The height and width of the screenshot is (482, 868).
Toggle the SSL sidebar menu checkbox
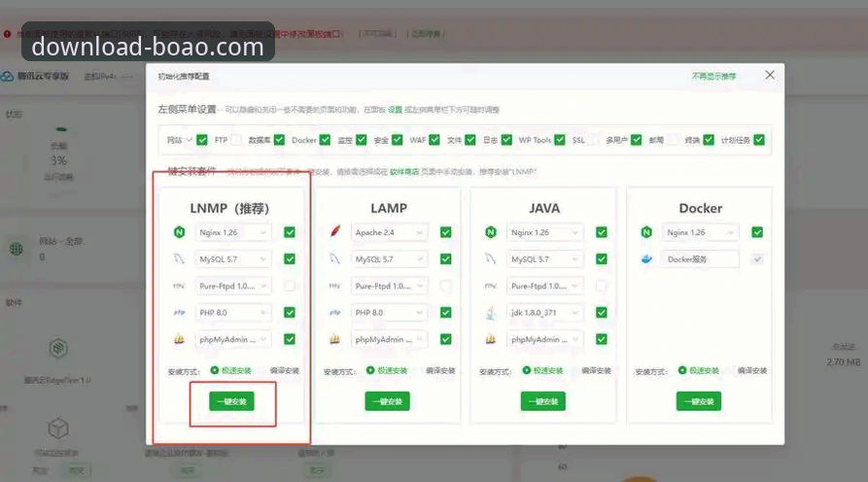point(594,140)
